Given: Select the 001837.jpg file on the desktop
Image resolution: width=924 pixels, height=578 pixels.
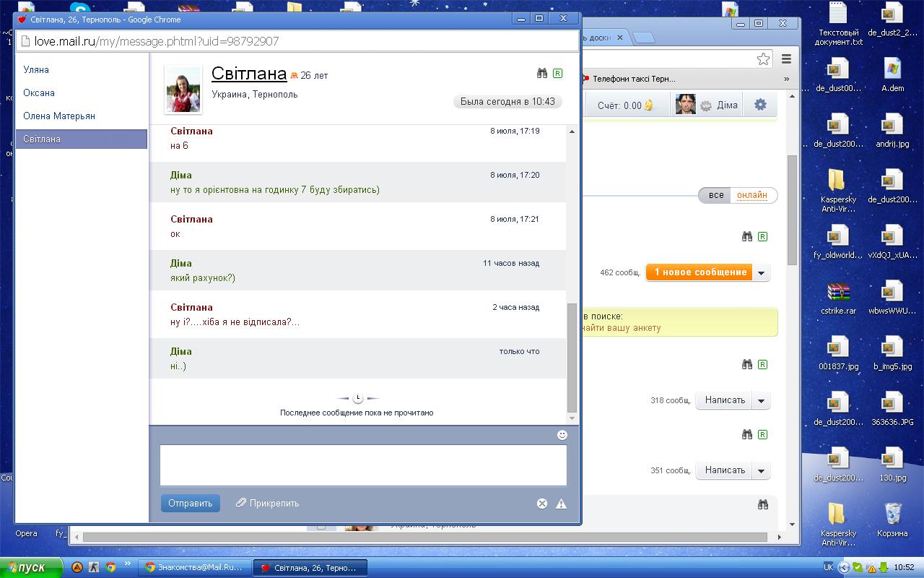Looking at the screenshot, I should (x=838, y=353).
